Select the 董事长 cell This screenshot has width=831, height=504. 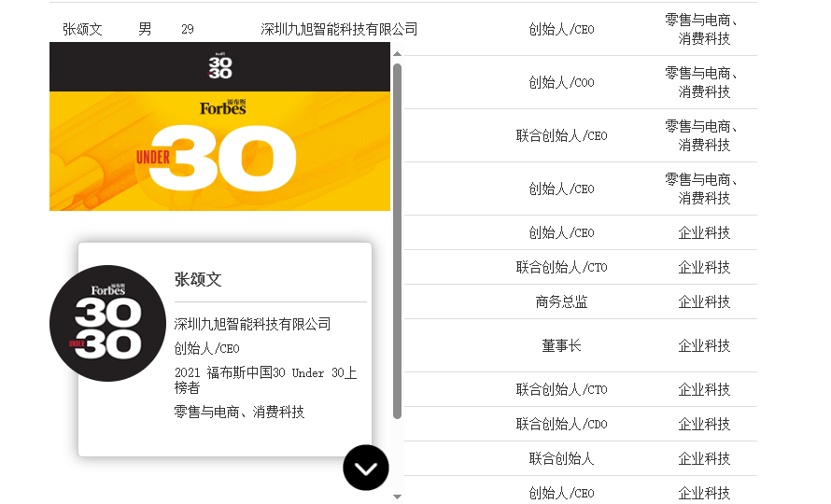561,345
